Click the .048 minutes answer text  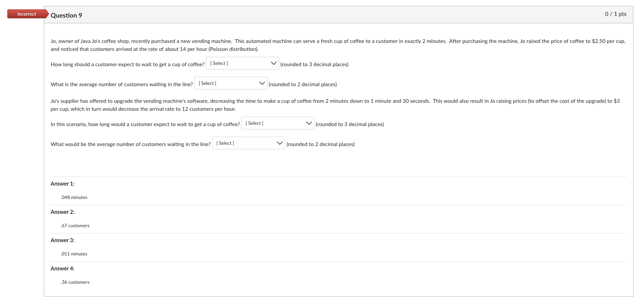pyautogui.click(x=74, y=197)
